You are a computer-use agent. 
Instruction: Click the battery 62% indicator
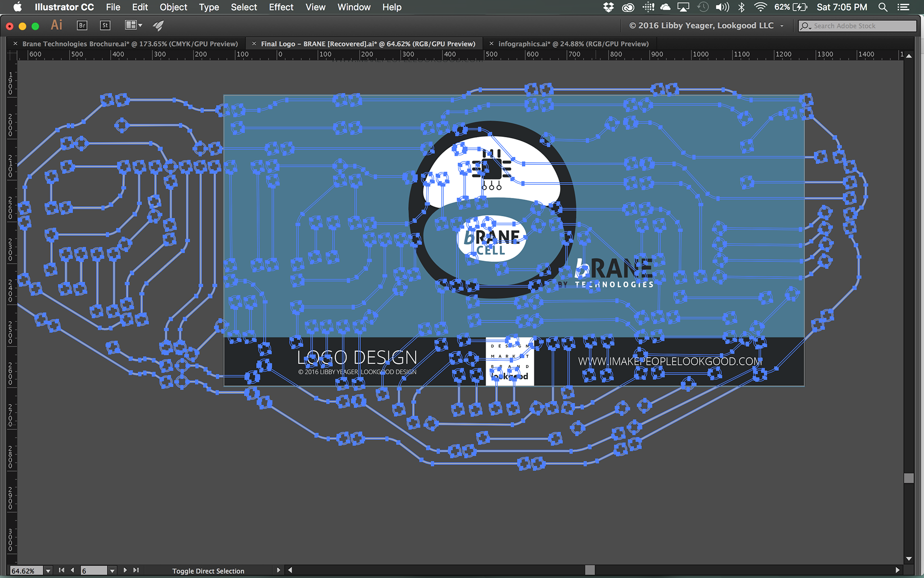click(791, 7)
